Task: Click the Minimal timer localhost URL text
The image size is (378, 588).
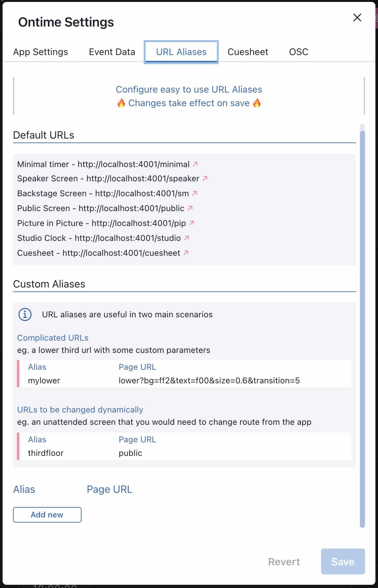Action: click(x=133, y=164)
